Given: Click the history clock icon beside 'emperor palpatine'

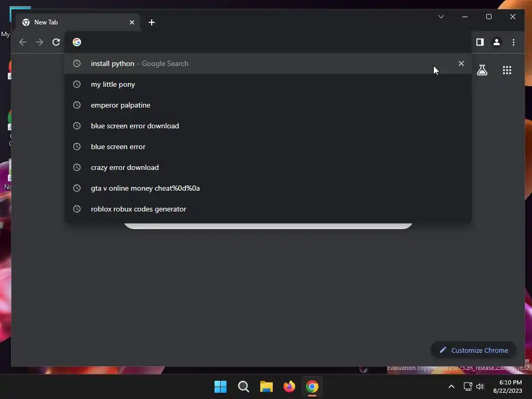Looking at the screenshot, I should [x=77, y=105].
